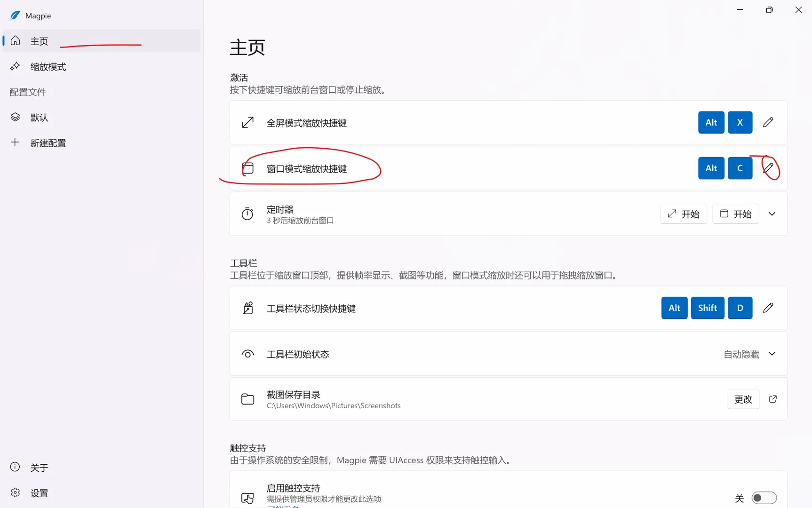Viewport: 812px width, 508px height.
Task: Click the X key badge in 全屏模式 row
Action: pos(740,122)
